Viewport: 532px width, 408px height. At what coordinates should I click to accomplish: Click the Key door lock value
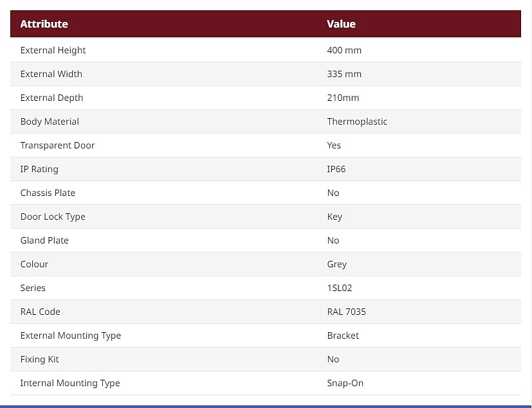point(335,217)
